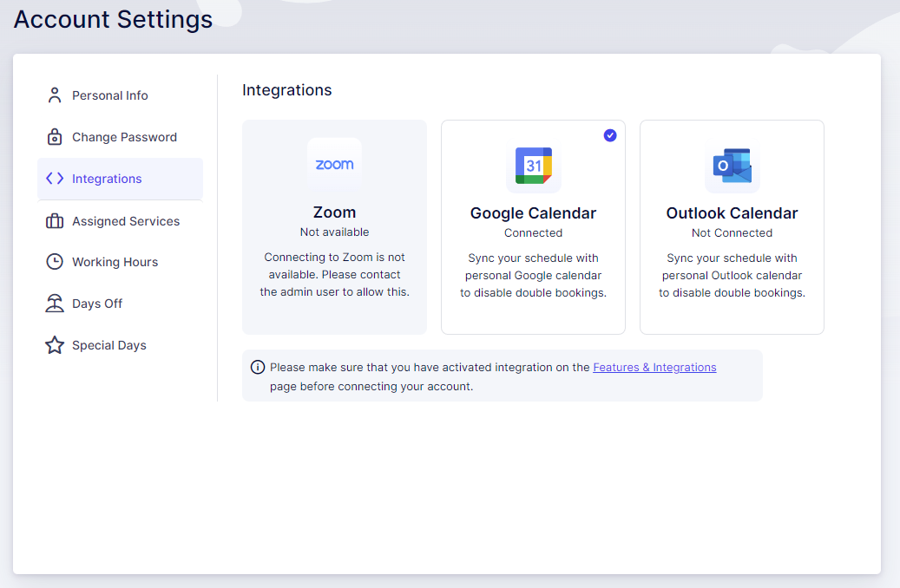Click the Zoom card title text

pos(335,212)
